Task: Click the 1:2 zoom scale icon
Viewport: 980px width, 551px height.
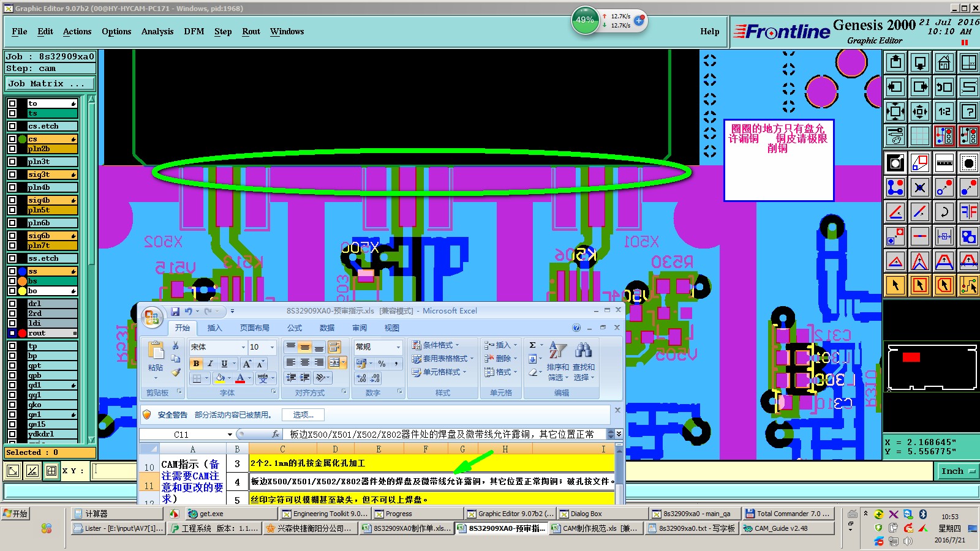Action: click(944, 111)
